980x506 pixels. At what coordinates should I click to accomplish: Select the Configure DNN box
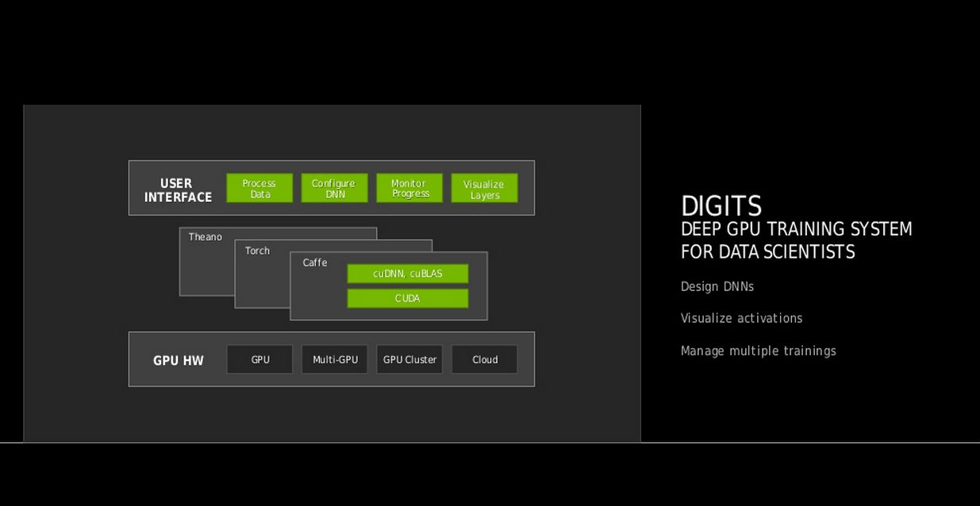(x=334, y=188)
